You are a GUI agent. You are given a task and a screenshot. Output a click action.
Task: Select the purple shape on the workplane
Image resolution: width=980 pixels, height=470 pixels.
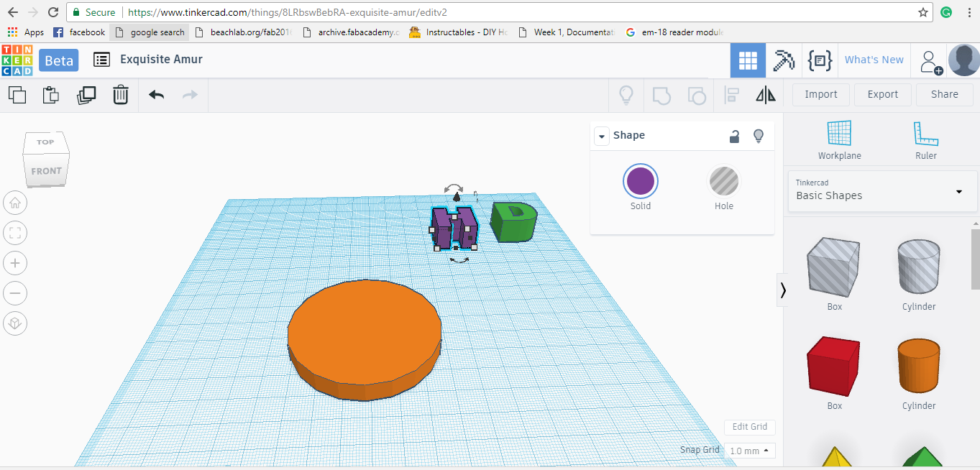454,227
